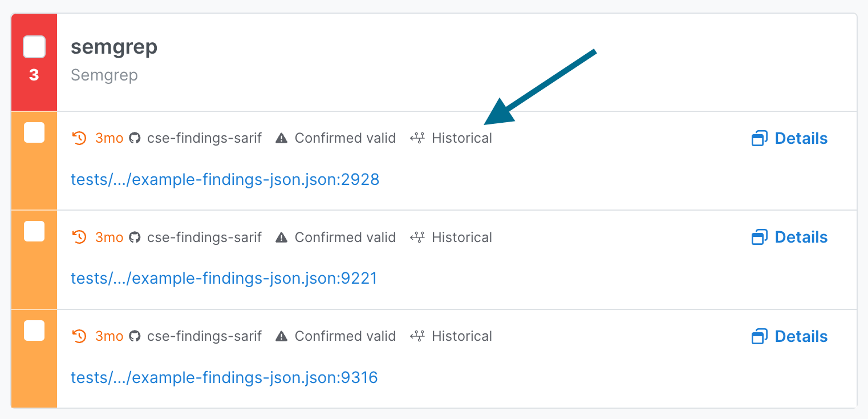
Task: Click the history icon on the third finding
Action: coord(79,336)
